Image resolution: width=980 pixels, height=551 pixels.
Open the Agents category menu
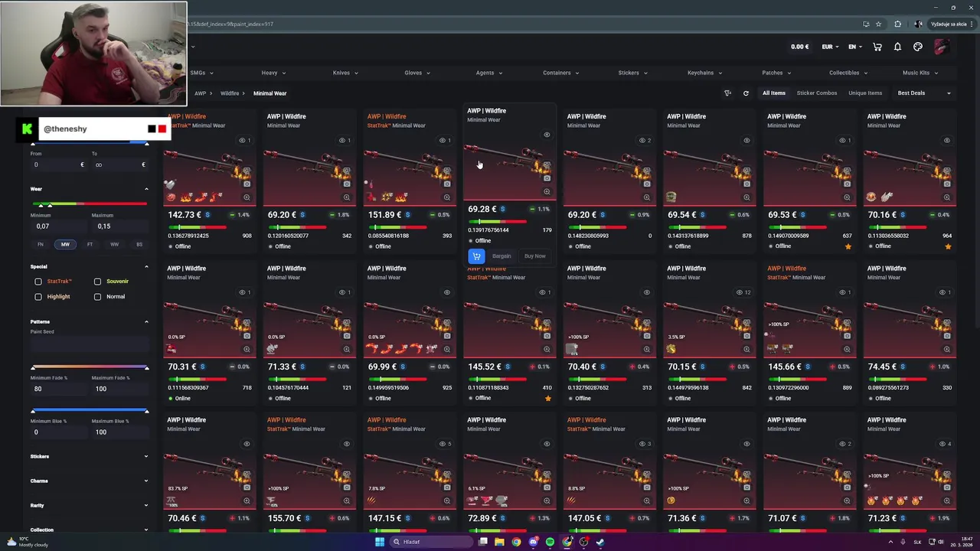488,73
